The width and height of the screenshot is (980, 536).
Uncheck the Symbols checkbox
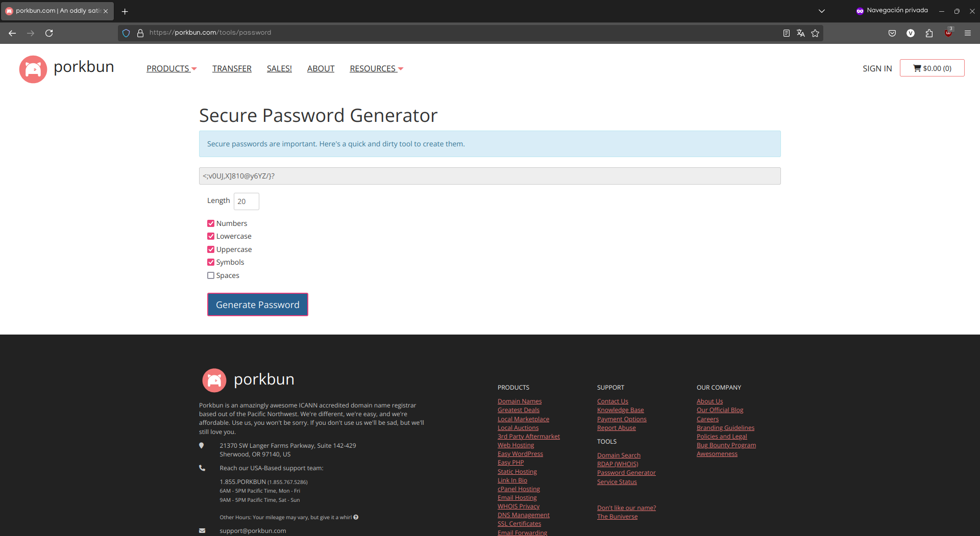[211, 262]
